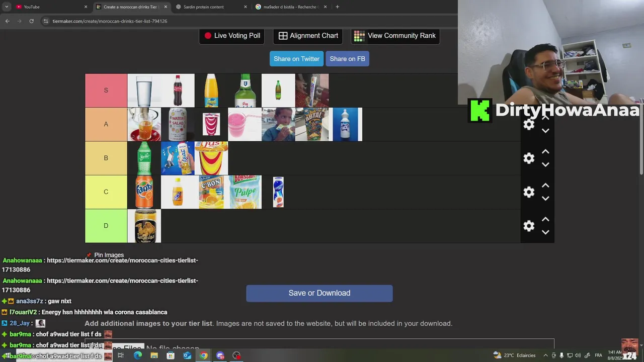Viewport: 644px width, 362px height.
Task: Move tier row A down
Action: click(x=545, y=131)
